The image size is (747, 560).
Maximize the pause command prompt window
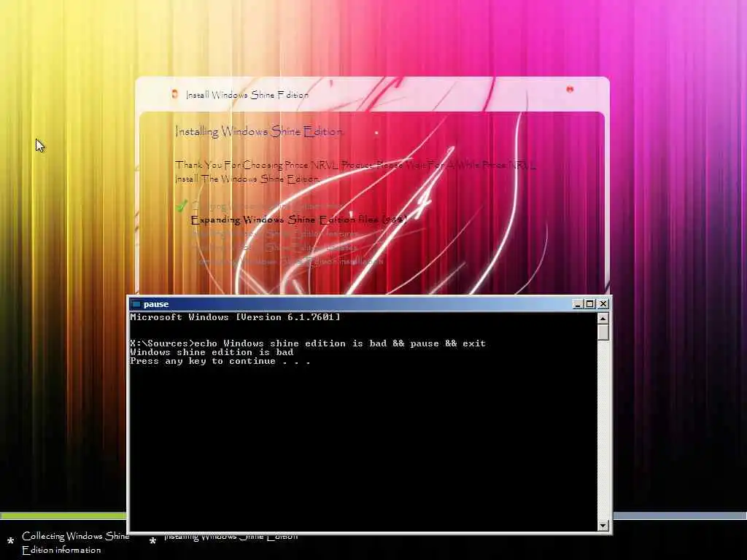[590, 304]
